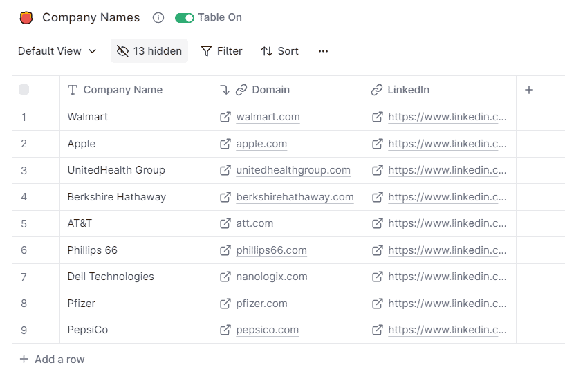
Task: Open the Filter menu
Action: tap(221, 51)
